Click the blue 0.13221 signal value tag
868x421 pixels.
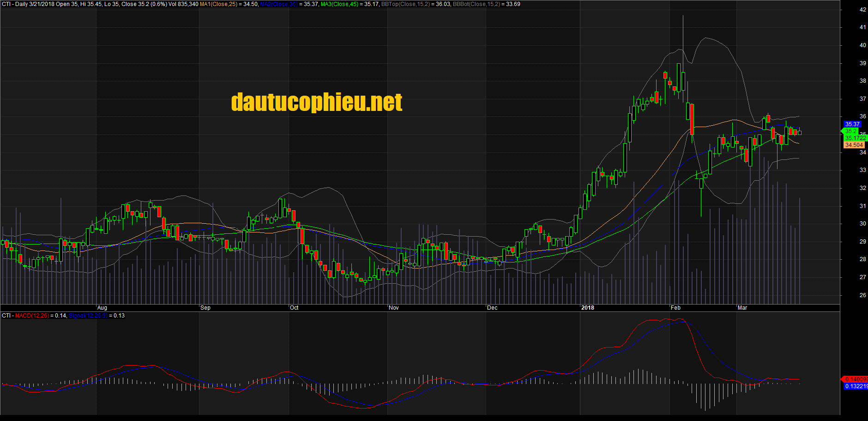click(856, 386)
